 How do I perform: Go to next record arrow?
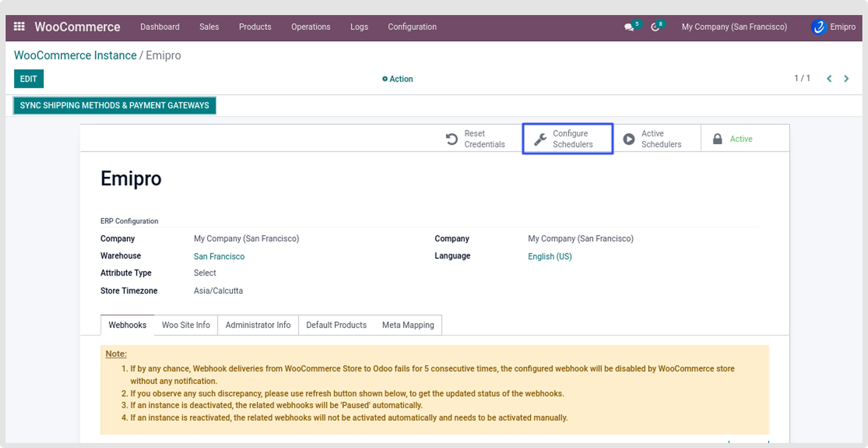[847, 79]
